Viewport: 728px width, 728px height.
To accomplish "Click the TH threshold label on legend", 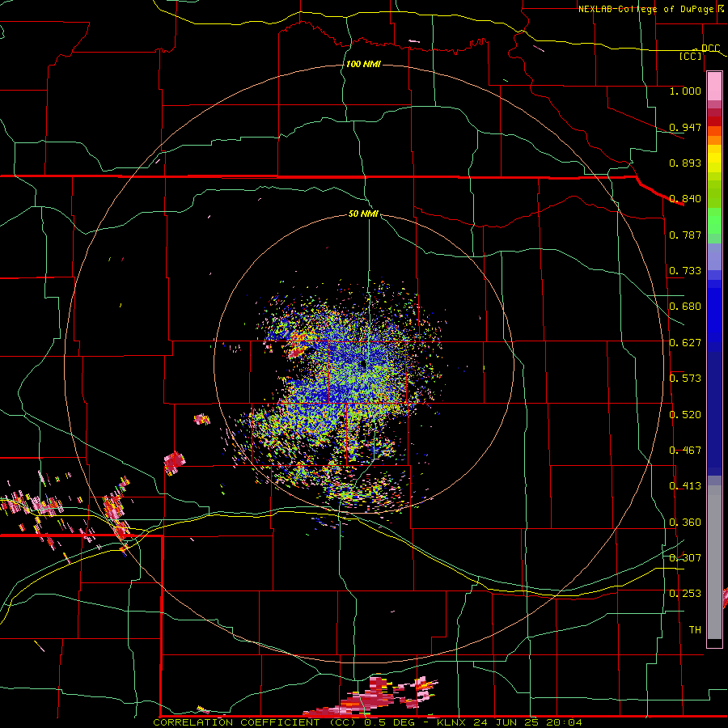I will (695, 630).
